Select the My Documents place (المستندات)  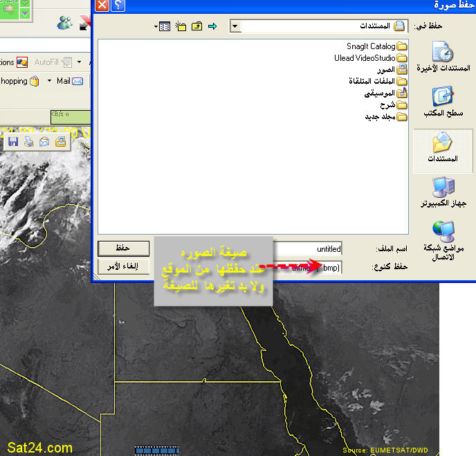click(x=443, y=151)
